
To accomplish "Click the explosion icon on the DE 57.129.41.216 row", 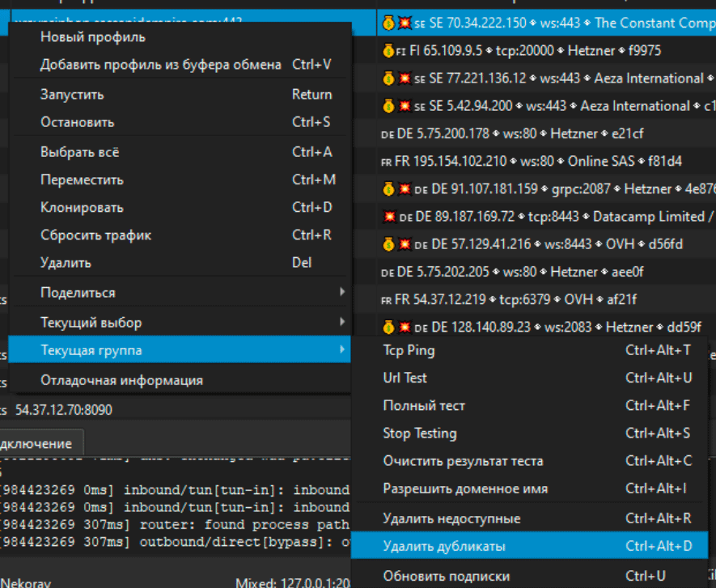I will coord(405,244).
